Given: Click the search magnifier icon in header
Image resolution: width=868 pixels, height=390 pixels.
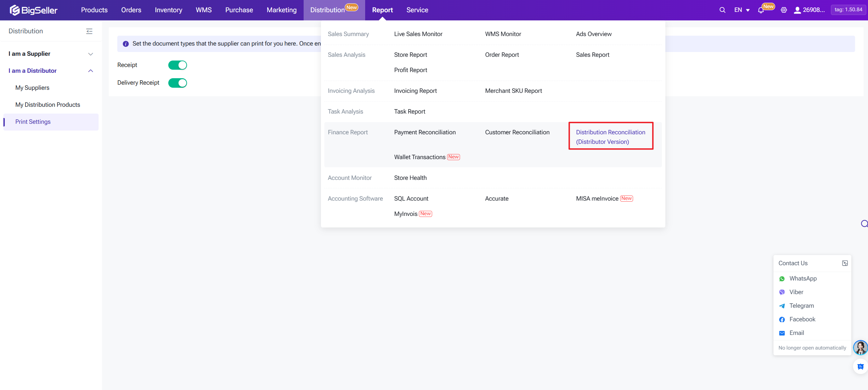Looking at the screenshot, I should coord(722,10).
